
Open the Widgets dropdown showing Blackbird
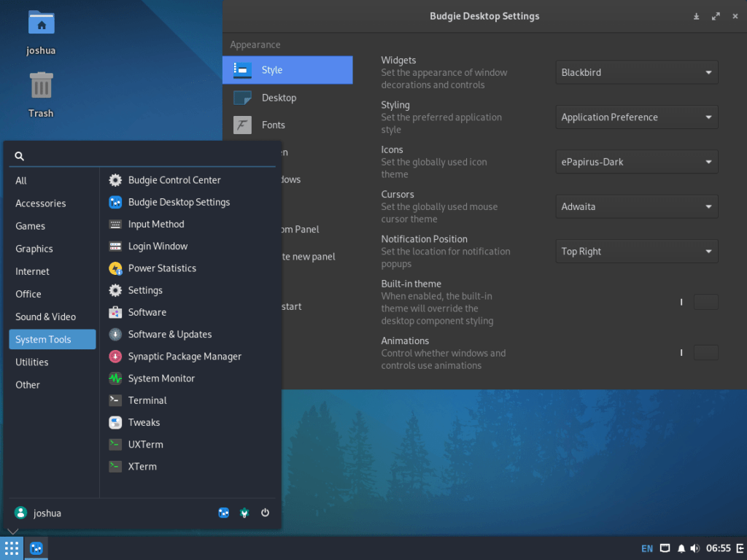pyautogui.click(x=636, y=72)
